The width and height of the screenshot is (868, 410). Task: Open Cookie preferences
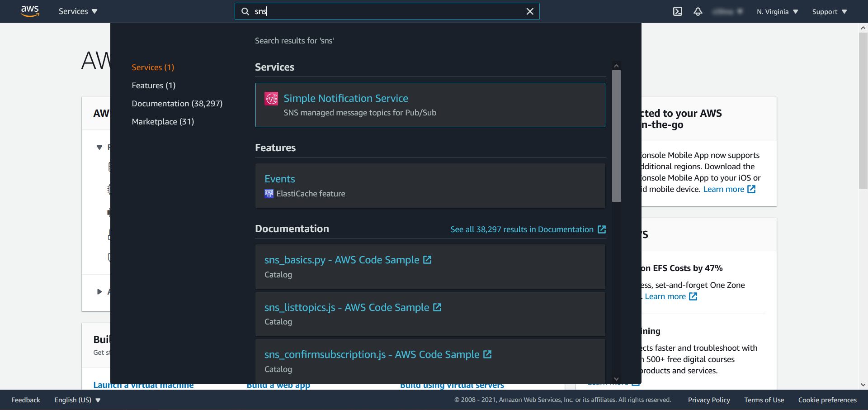coord(827,400)
